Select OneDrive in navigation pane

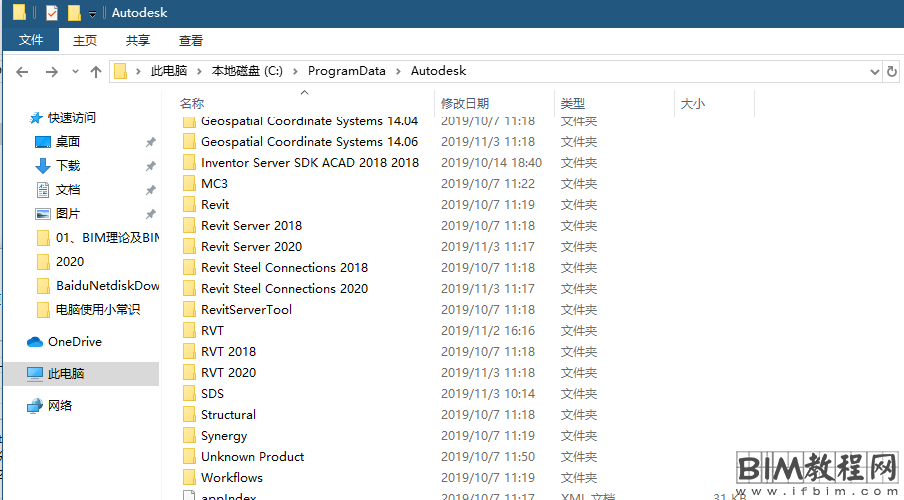(x=75, y=342)
